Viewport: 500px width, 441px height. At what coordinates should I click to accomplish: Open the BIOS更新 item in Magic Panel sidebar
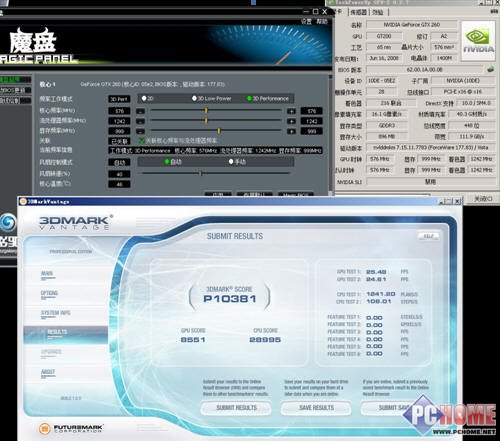click(15, 90)
